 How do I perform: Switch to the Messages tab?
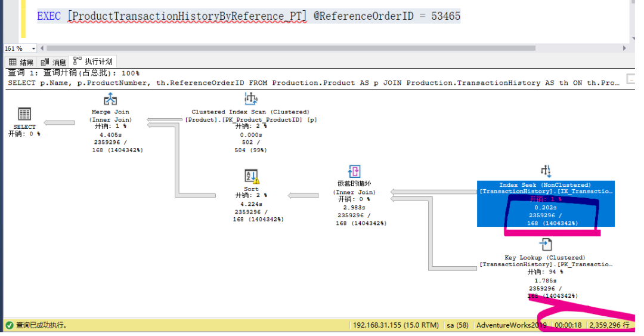[x=54, y=62]
